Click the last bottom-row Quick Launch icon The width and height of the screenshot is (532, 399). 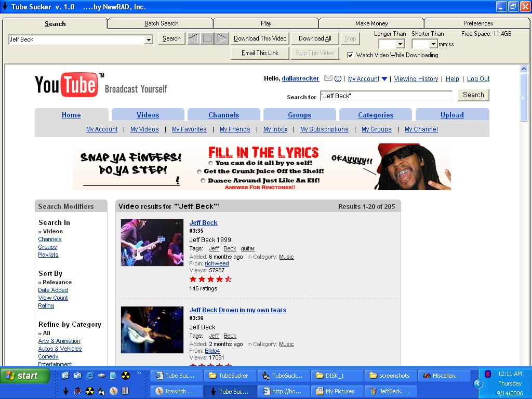click(126, 391)
